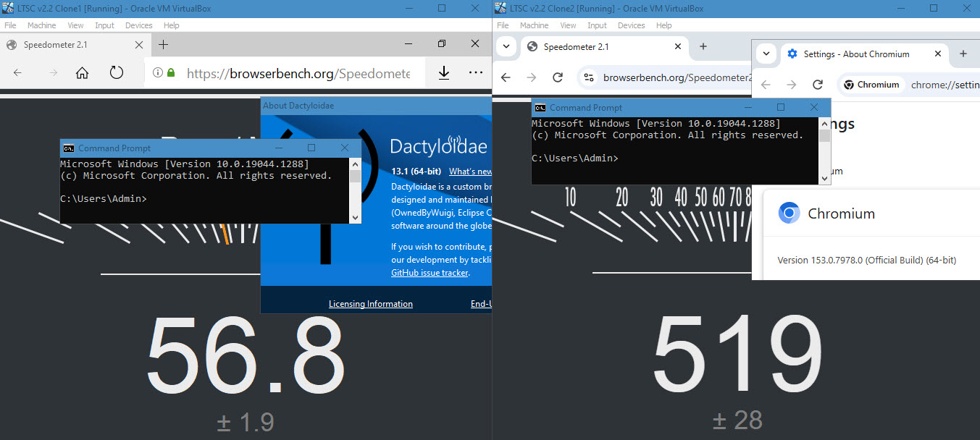
Task: Go forward in Chromium Speedometer window
Action: point(532,77)
